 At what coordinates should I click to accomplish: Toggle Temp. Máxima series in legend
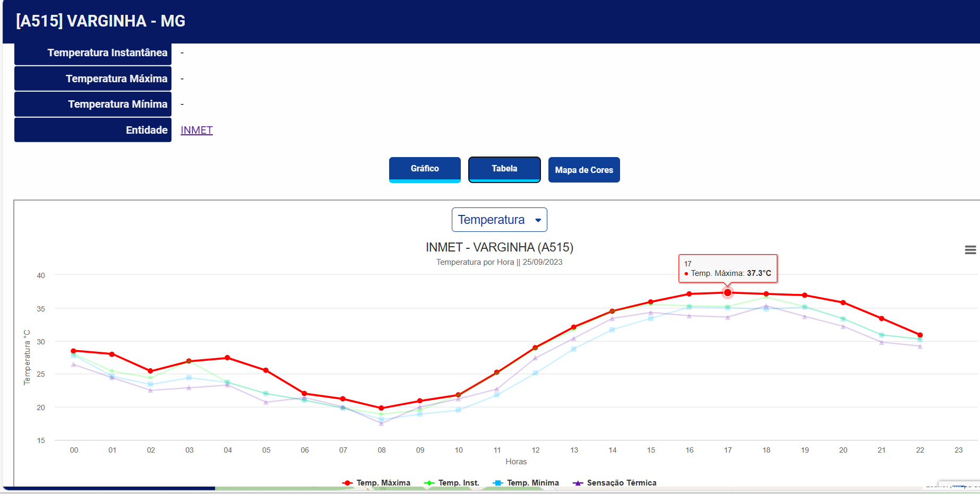[x=376, y=483]
